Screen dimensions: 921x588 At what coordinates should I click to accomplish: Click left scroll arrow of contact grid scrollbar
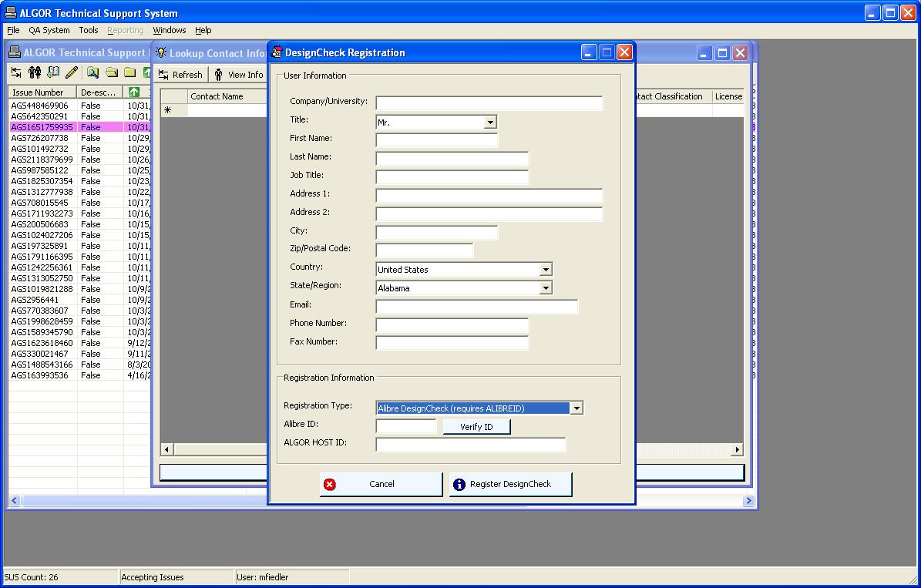coord(166,449)
